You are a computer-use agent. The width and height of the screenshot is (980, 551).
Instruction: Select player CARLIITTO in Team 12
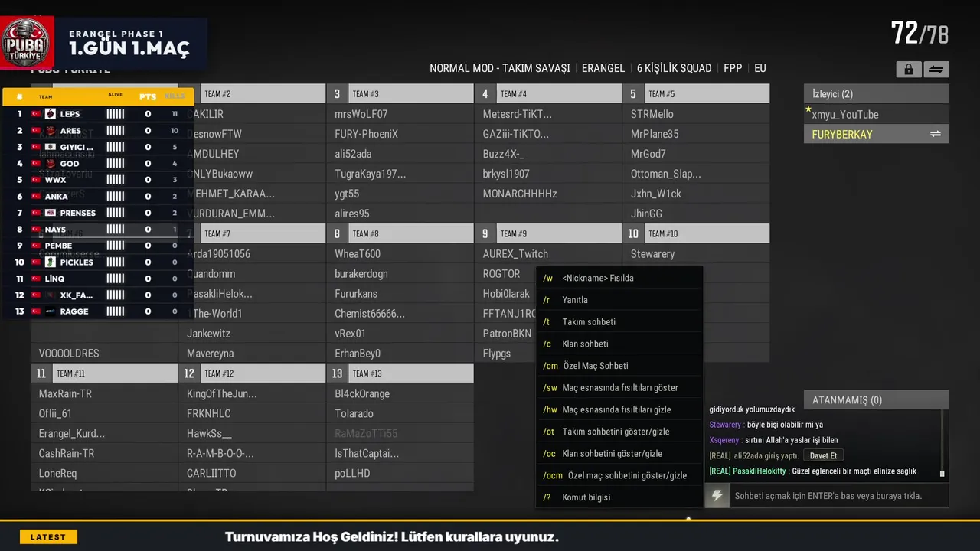tap(252, 473)
